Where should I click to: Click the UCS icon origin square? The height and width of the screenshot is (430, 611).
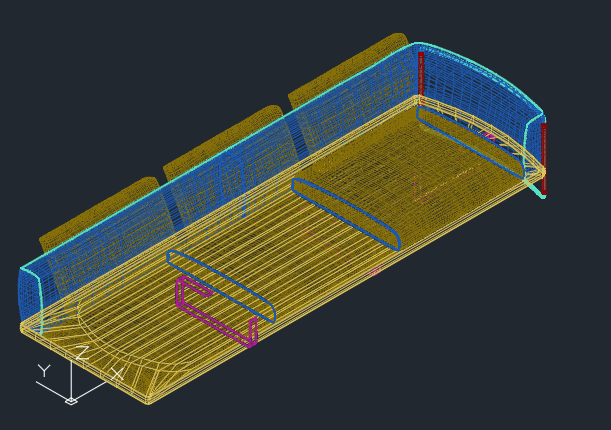(71, 401)
